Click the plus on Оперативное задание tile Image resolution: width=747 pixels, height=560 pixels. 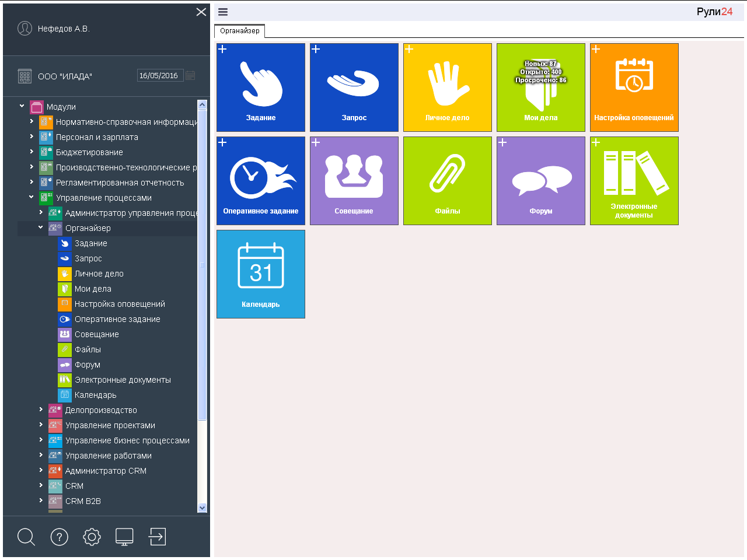[x=222, y=142]
